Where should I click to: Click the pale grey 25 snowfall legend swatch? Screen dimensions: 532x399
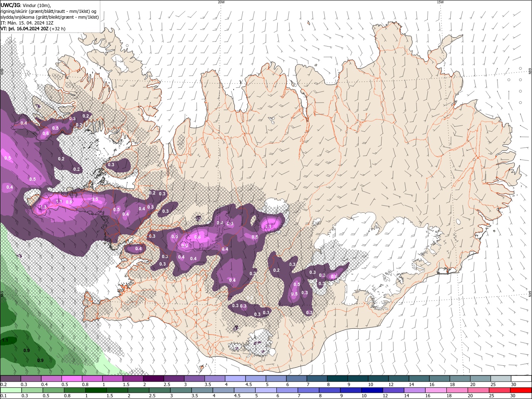(500, 379)
